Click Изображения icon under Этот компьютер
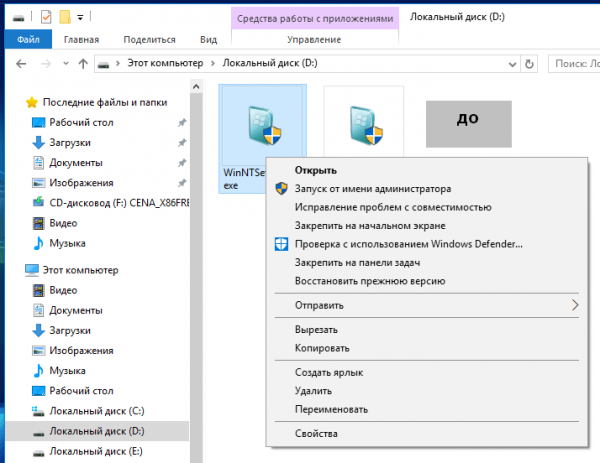Viewport: 600px width, 463px height. tap(38, 351)
